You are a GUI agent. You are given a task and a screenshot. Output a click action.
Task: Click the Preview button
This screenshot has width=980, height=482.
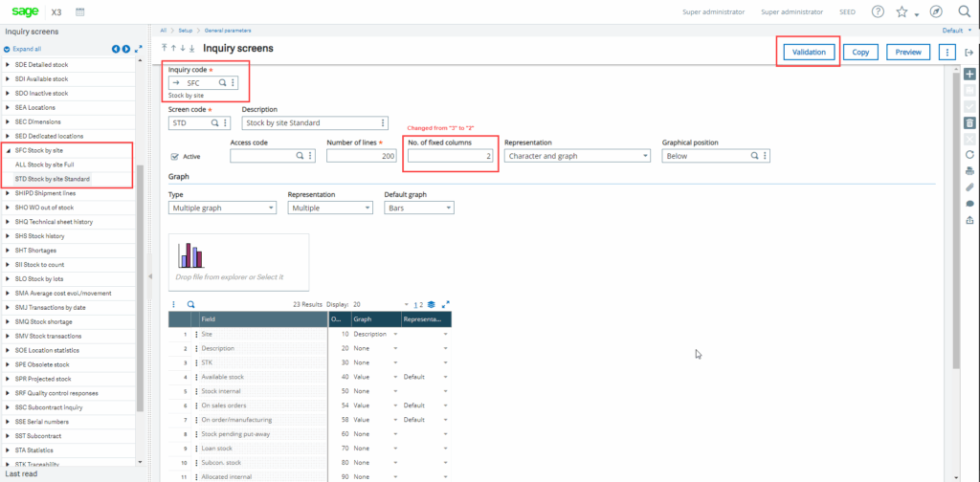[x=908, y=52]
